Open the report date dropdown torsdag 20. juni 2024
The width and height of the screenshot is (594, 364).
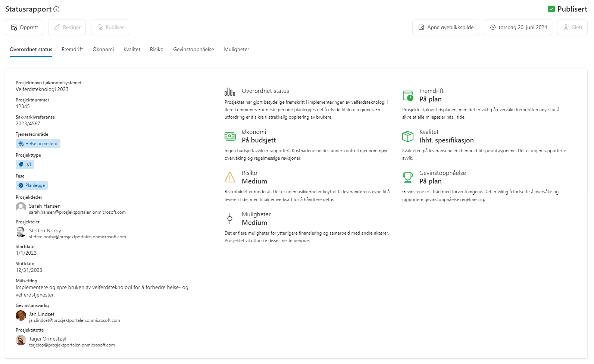coord(518,27)
